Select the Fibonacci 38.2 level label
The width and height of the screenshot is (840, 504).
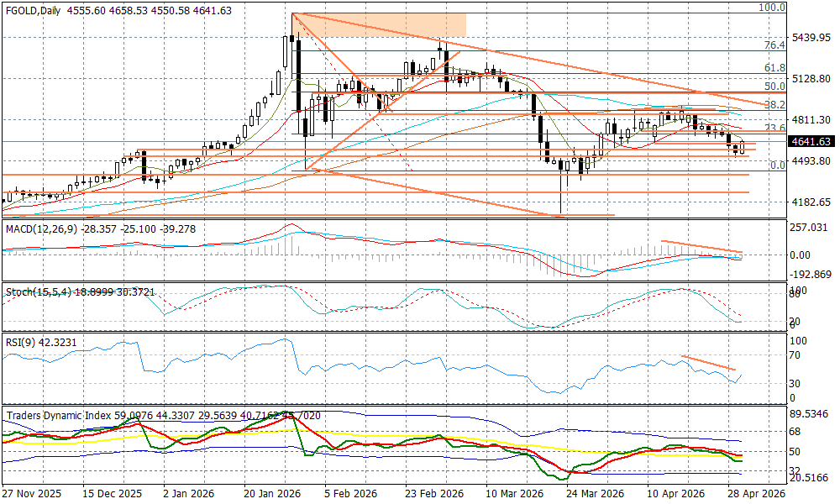click(x=774, y=105)
